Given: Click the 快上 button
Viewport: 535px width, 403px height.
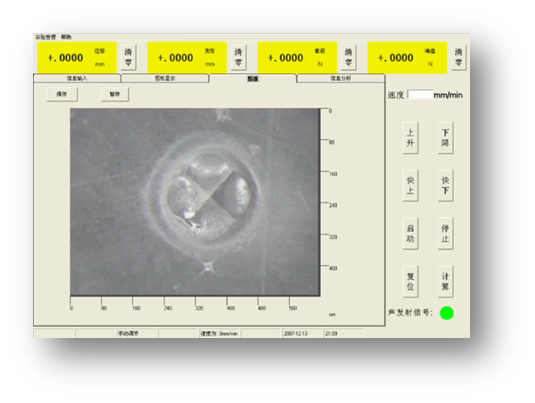Looking at the screenshot, I should click(410, 185).
